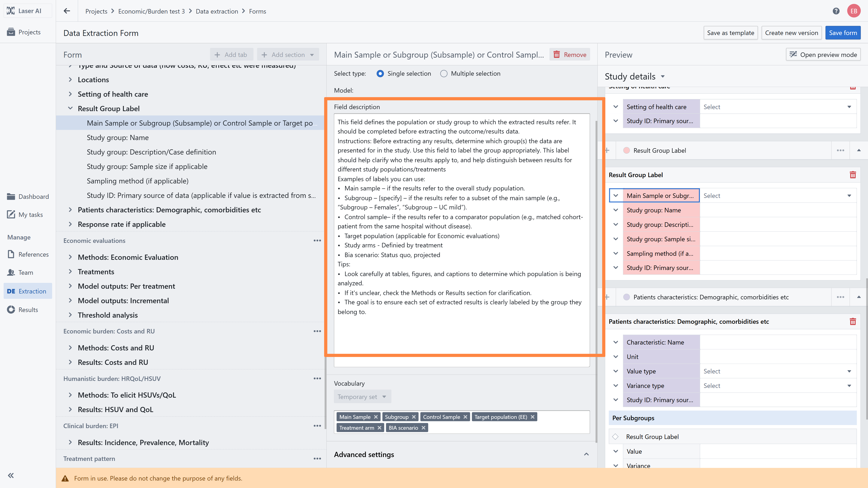Open the Study details dropdown
The image size is (868, 488).
click(x=634, y=76)
